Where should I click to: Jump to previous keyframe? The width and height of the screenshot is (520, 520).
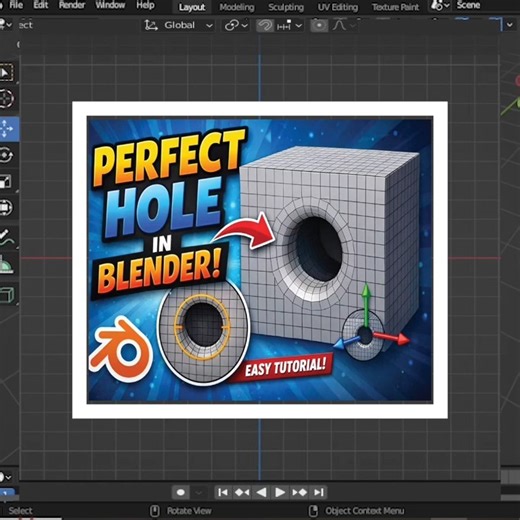pyautogui.click(x=242, y=492)
